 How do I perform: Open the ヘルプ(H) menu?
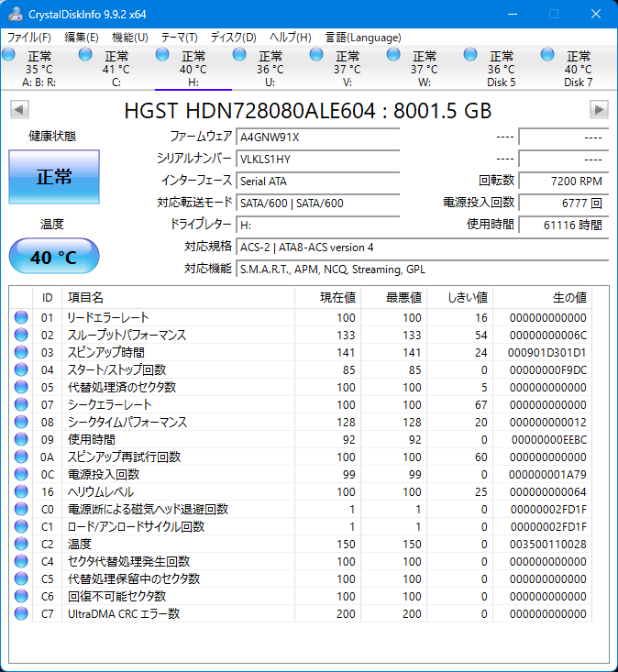[291, 38]
